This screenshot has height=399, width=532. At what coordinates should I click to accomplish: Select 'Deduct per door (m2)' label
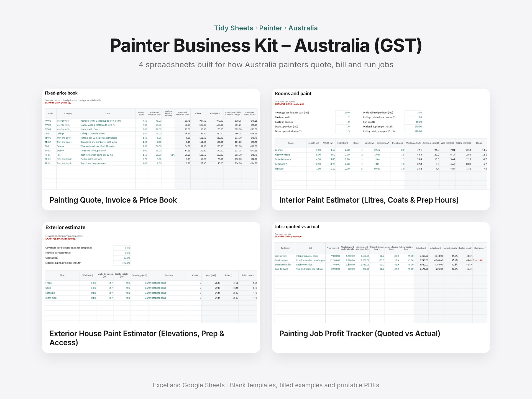(287, 127)
